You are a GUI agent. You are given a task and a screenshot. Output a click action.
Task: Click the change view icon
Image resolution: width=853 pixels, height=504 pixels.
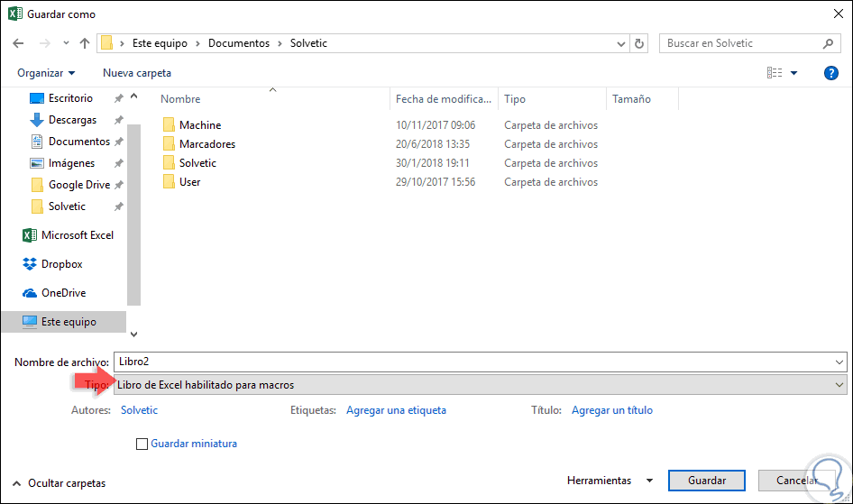coord(774,73)
